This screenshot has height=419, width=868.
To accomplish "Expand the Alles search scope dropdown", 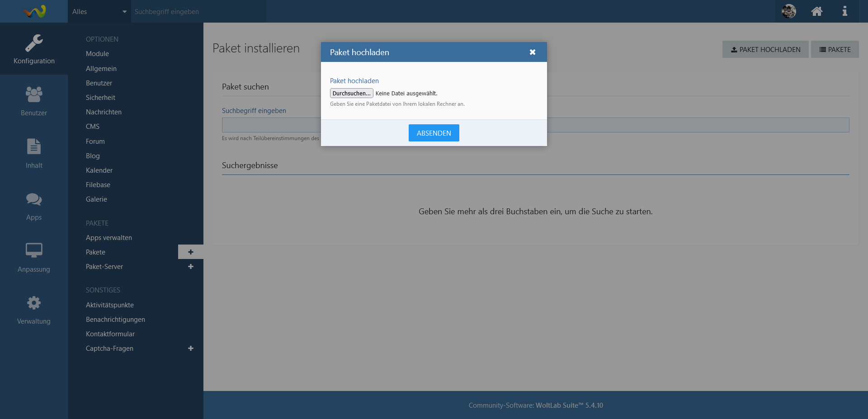I will 99,12.
